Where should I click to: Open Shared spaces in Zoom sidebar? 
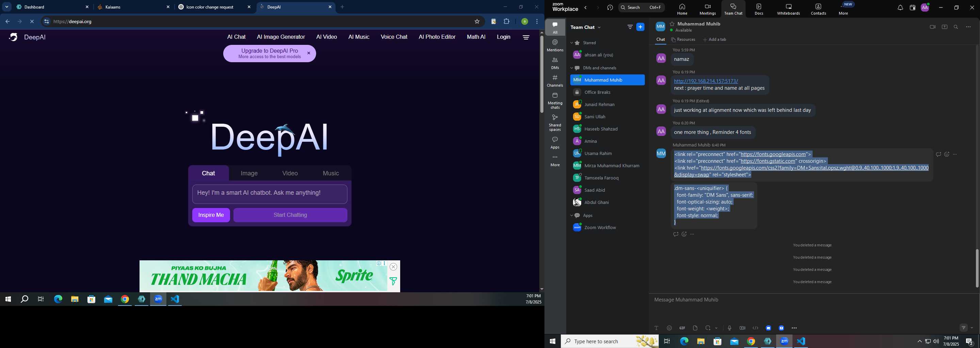[x=555, y=122]
